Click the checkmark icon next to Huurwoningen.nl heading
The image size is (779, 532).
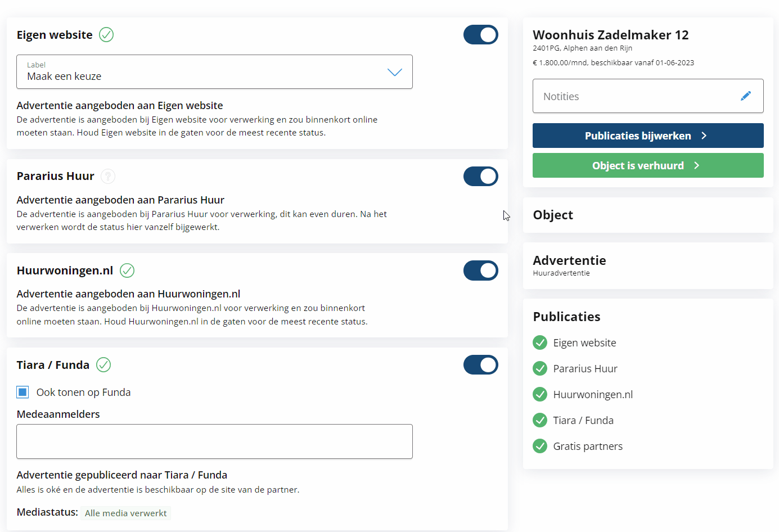click(127, 270)
